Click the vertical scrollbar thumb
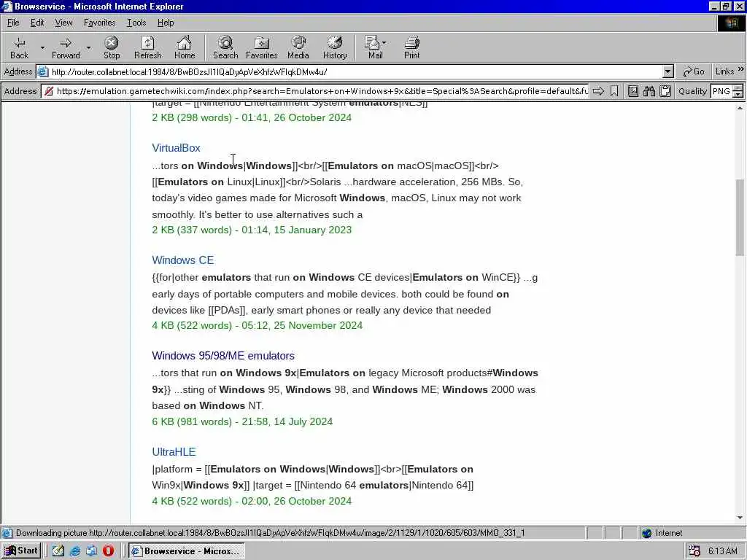This screenshot has height=560, width=747. tap(740, 217)
